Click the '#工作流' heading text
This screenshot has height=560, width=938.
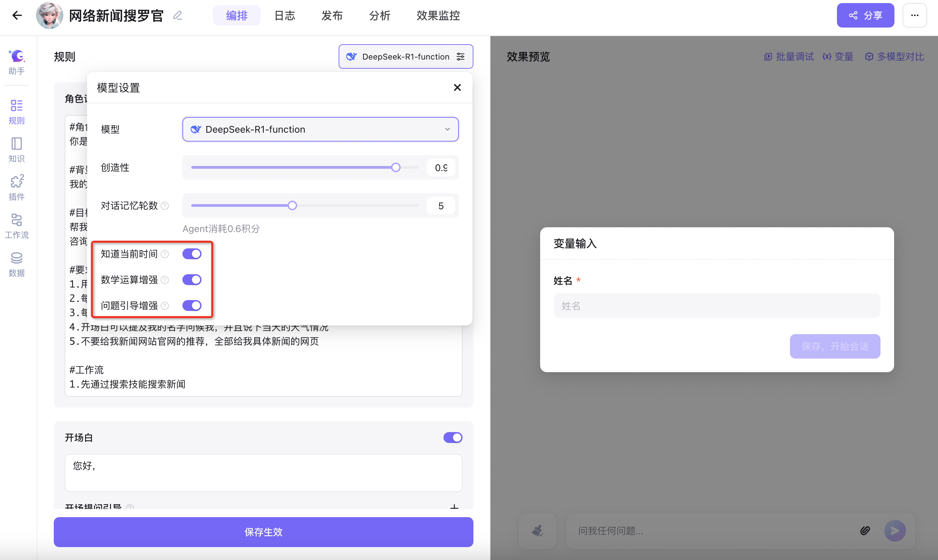point(86,370)
